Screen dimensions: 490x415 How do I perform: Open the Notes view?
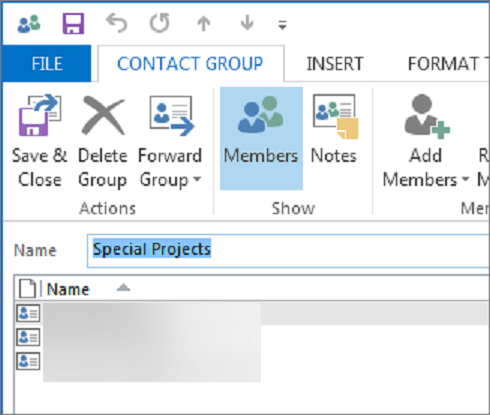click(x=334, y=130)
